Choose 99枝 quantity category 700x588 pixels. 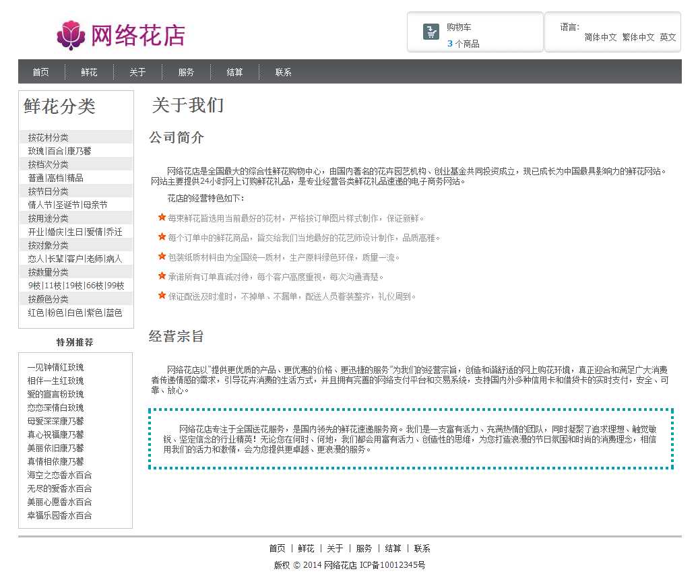[115, 286]
